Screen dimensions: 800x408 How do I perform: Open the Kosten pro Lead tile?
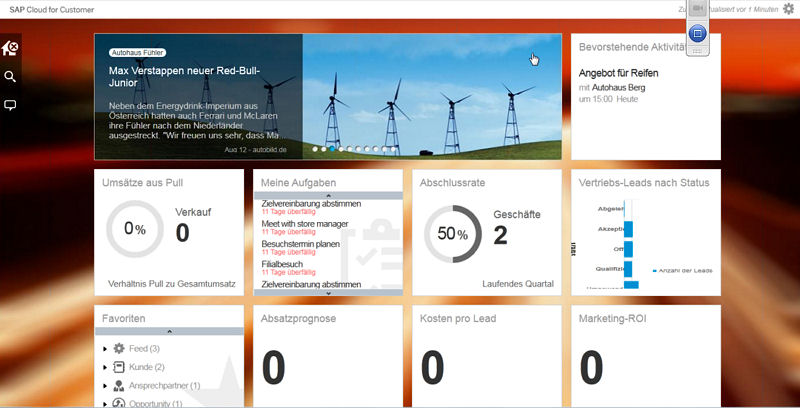click(487, 356)
